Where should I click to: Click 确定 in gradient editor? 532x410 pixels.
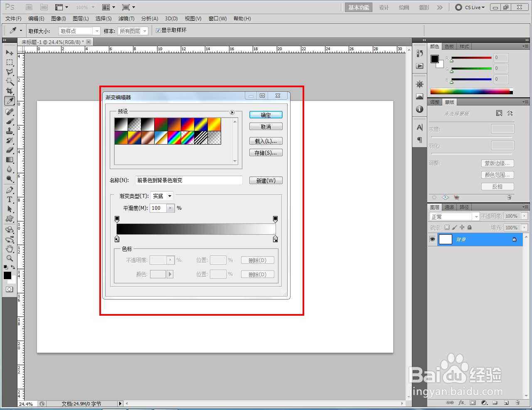[x=266, y=115]
